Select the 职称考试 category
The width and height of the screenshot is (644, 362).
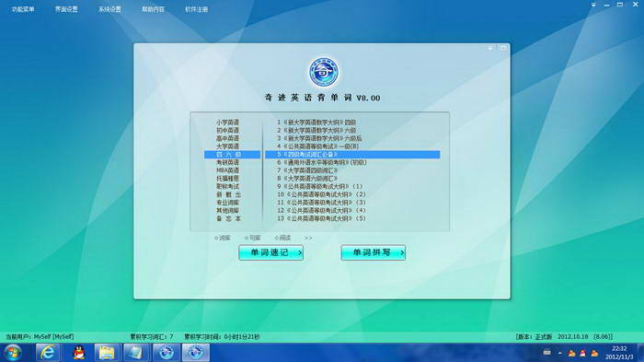click(227, 186)
